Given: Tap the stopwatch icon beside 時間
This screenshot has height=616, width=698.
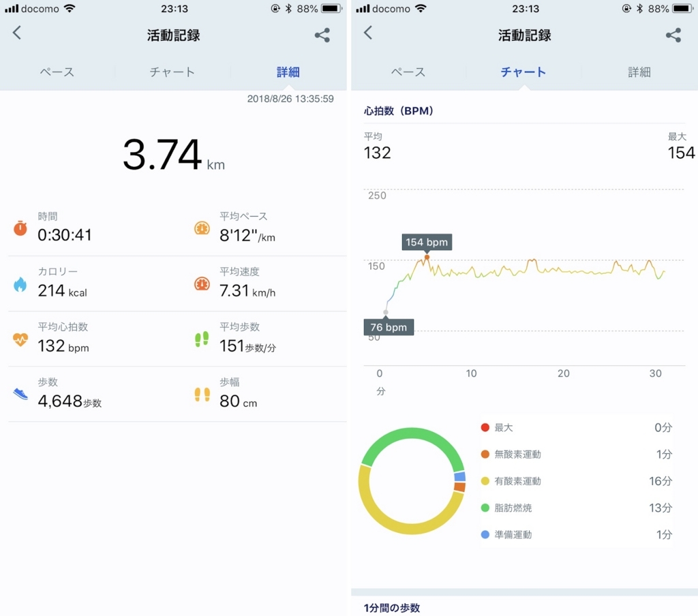Looking at the screenshot, I should pos(20,228).
